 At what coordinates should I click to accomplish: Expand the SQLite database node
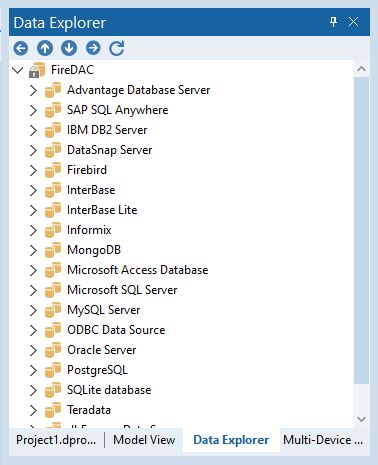point(33,390)
